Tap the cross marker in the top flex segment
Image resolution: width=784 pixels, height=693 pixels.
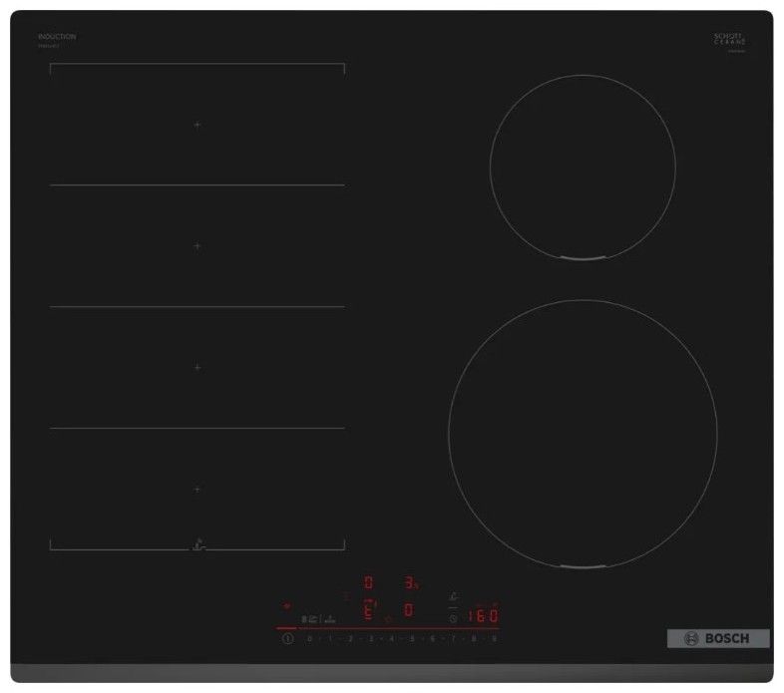197,125
